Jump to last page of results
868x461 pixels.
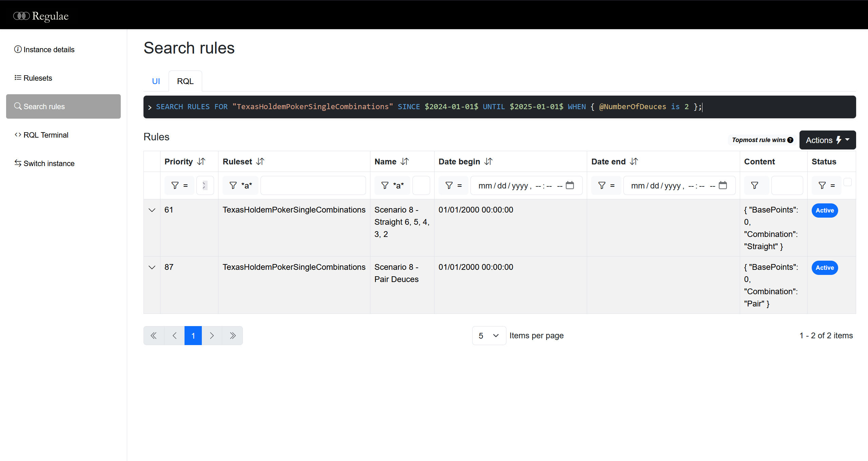[232, 336]
